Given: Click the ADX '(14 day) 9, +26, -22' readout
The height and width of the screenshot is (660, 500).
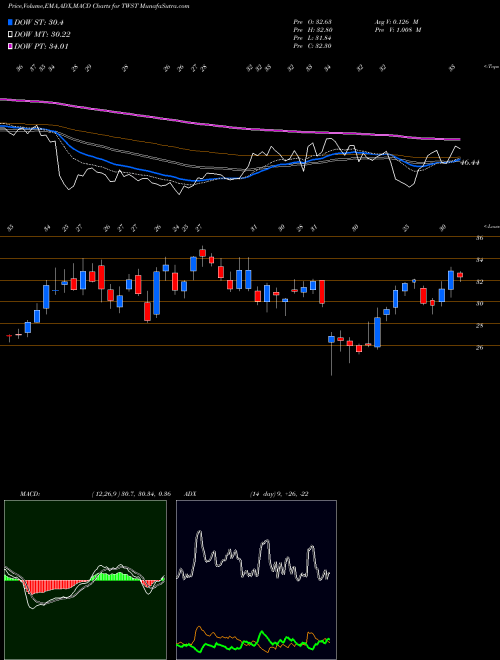Looking at the screenshot, I should point(279,494).
